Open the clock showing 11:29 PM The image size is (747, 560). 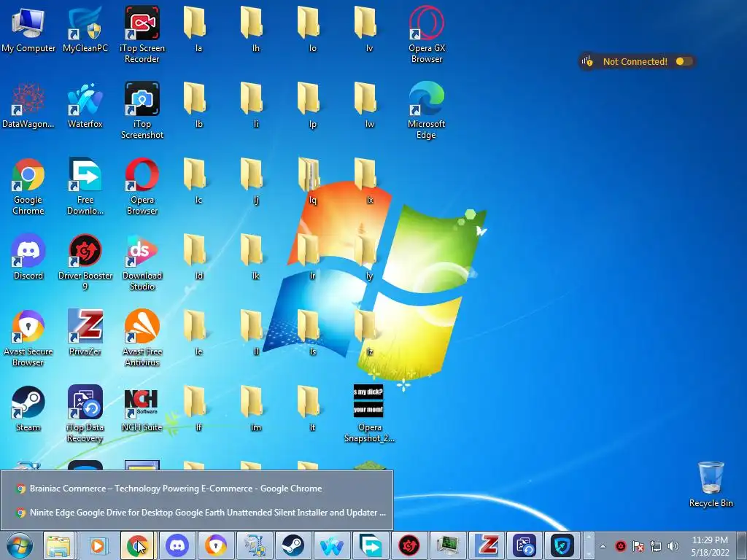click(710, 546)
